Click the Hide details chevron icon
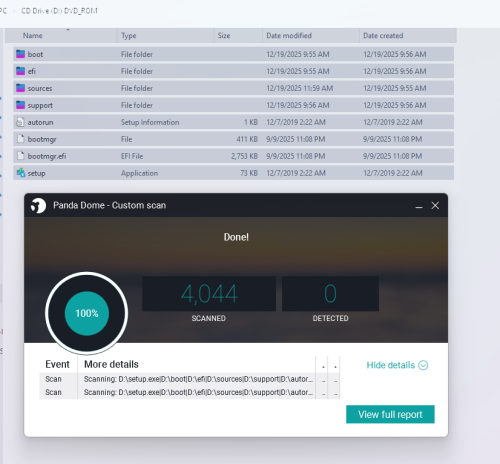 click(423, 365)
